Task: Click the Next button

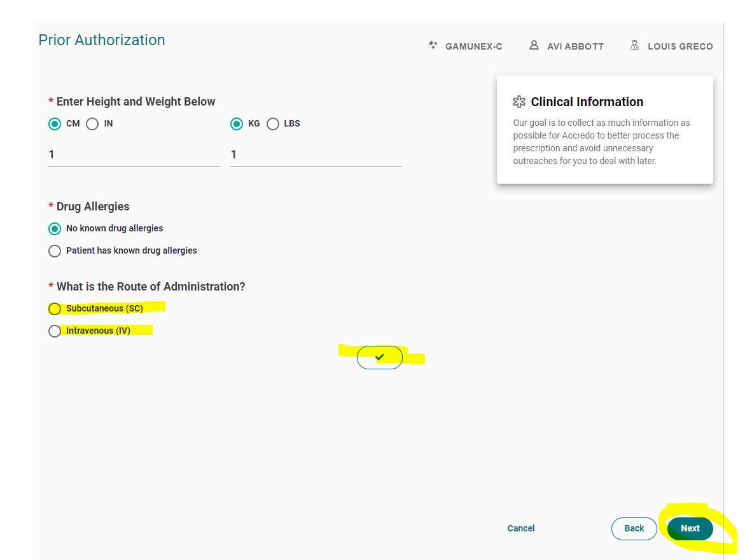Action: click(x=690, y=528)
